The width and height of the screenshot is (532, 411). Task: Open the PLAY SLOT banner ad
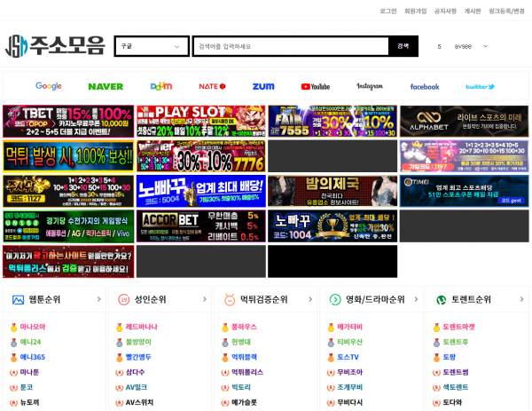coord(201,122)
